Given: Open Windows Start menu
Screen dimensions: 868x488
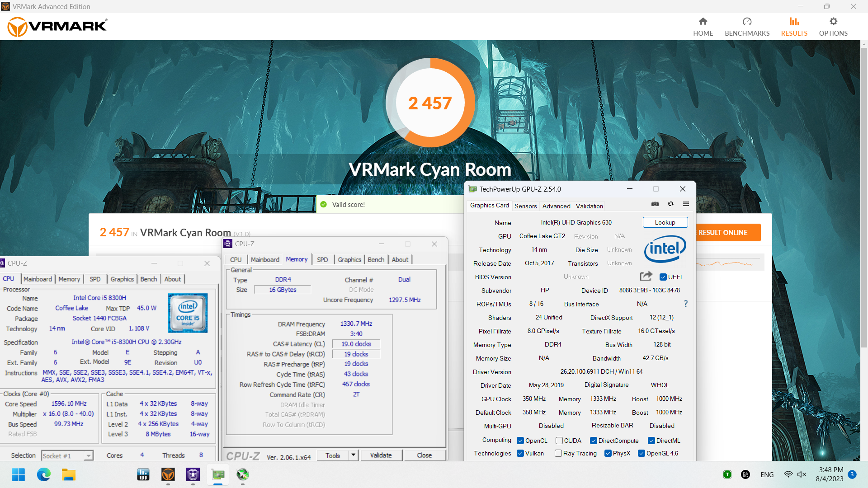Looking at the screenshot, I should point(19,474).
